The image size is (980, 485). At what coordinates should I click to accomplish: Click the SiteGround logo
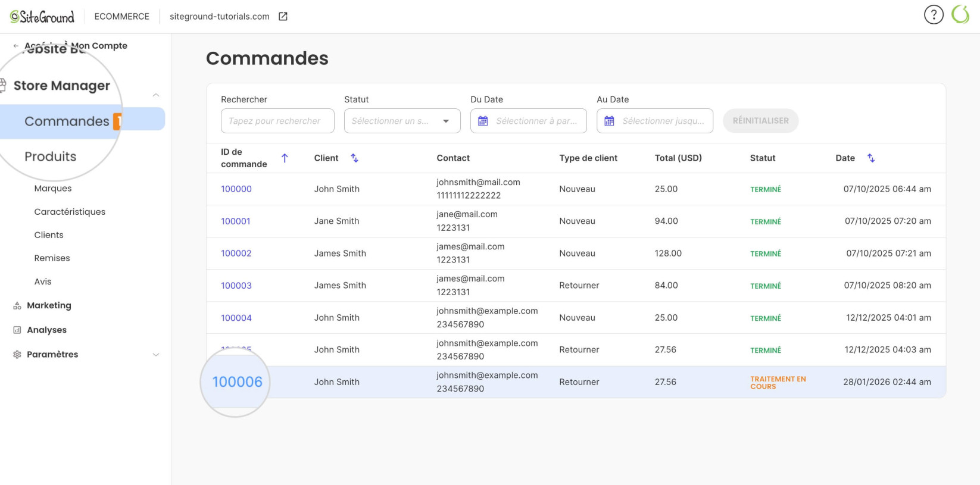pyautogui.click(x=42, y=17)
